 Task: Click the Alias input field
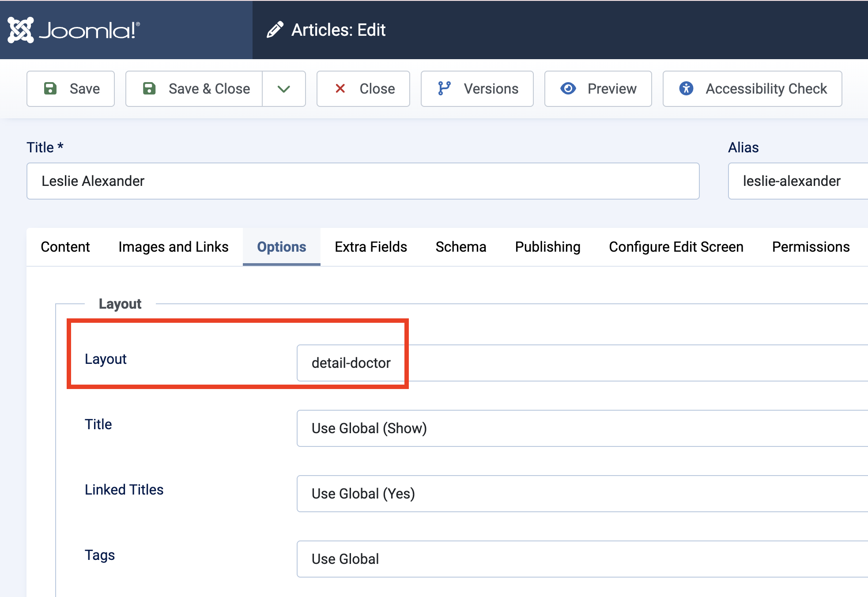coord(798,181)
